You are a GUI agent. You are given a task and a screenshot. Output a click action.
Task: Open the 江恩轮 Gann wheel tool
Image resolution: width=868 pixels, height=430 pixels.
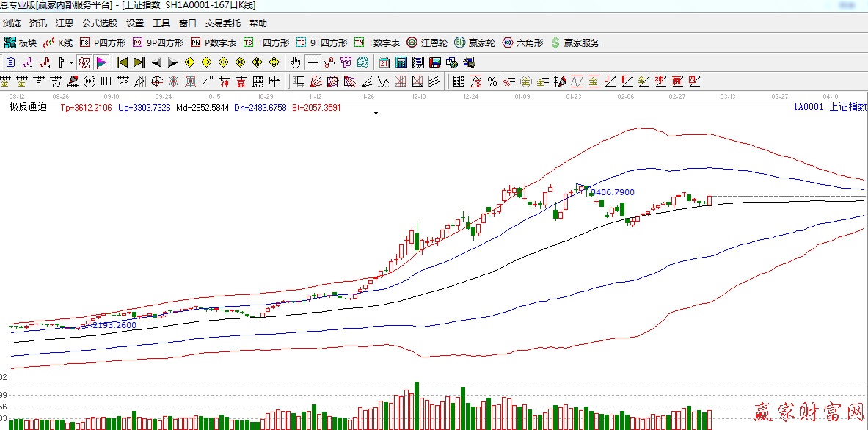(427, 43)
